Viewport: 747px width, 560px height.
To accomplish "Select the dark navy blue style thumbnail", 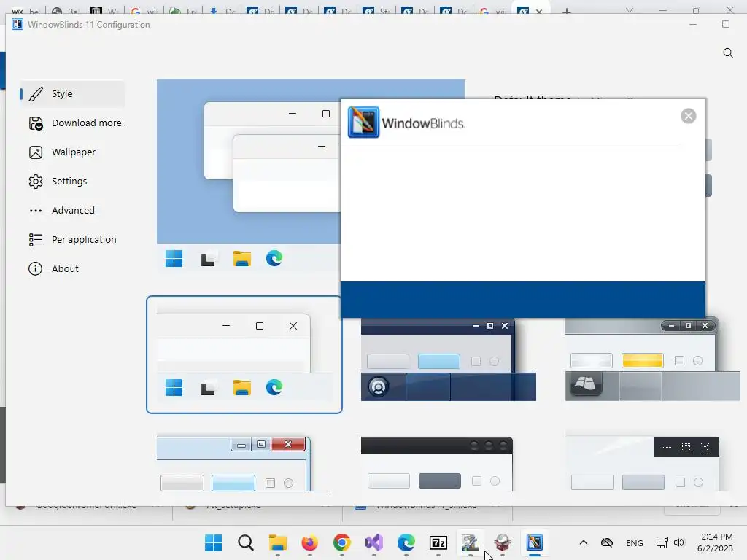I will pos(449,359).
